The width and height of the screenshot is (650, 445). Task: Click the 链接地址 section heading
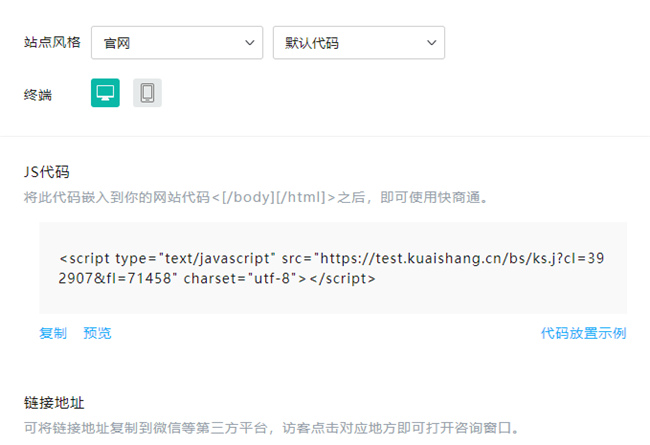coord(54,403)
